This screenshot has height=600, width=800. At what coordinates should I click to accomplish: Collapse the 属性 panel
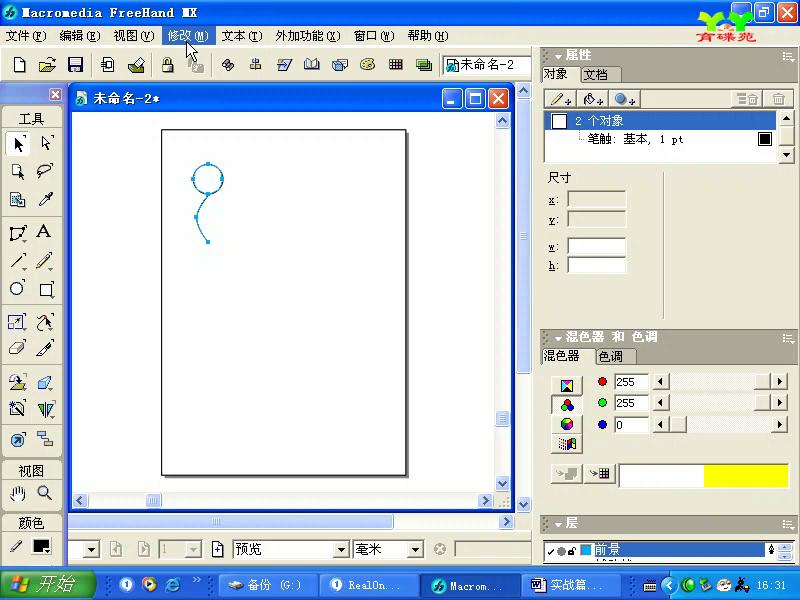tap(558, 56)
